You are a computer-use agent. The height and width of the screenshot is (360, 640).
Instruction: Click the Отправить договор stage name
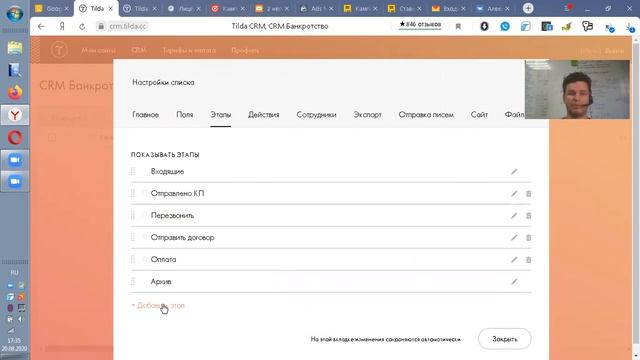(182, 238)
